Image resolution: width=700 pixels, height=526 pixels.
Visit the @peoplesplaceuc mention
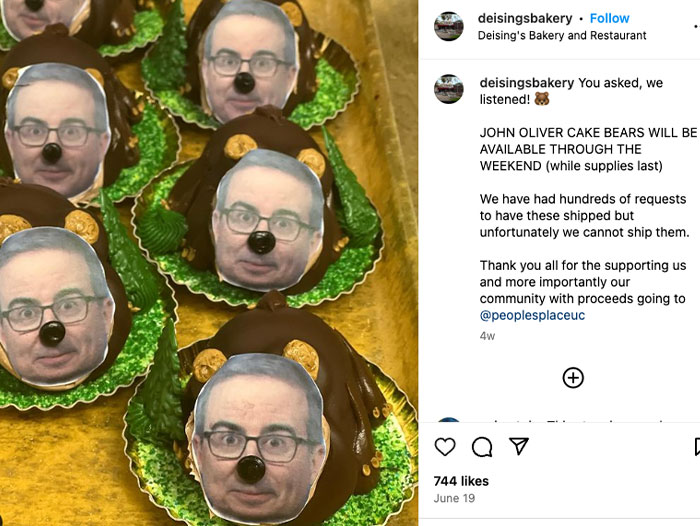click(532, 315)
